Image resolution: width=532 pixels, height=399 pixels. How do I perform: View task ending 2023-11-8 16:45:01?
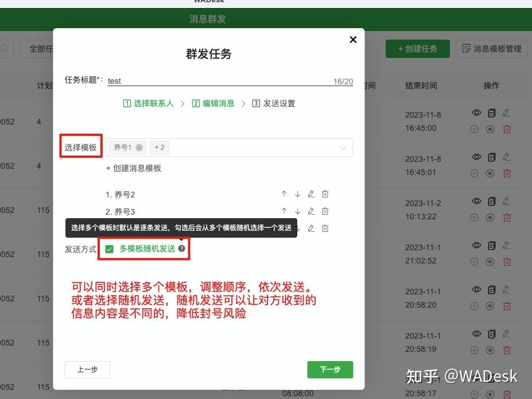coord(476,157)
